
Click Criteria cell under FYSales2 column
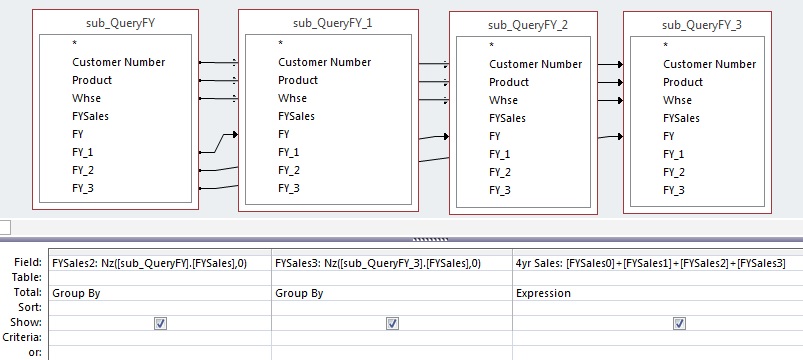pyautogui.click(x=160, y=337)
